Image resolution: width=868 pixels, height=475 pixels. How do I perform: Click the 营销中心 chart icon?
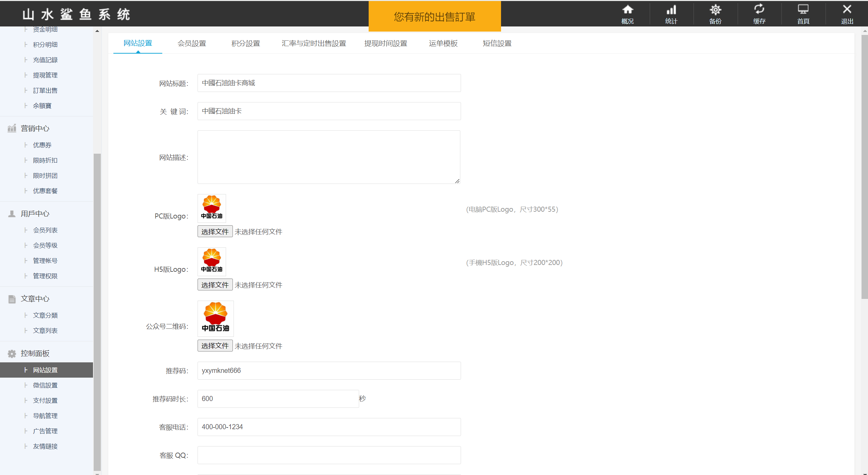point(12,128)
